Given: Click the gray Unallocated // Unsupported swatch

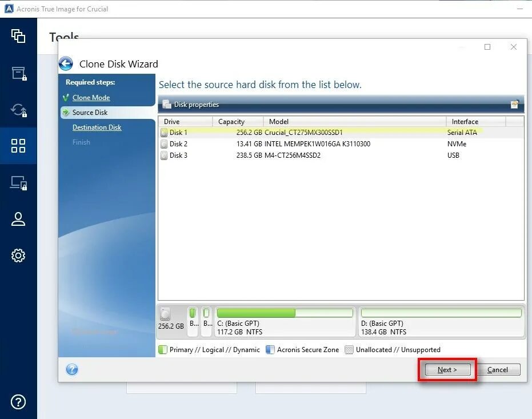Looking at the screenshot, I should [349, 350].
